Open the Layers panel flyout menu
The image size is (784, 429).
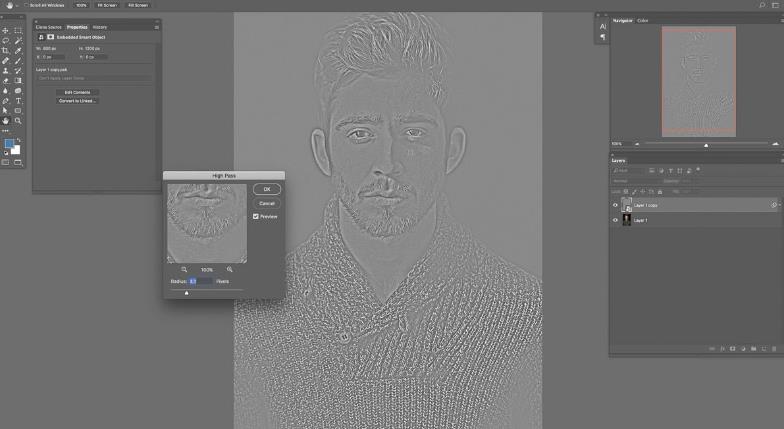pos(782,160)
